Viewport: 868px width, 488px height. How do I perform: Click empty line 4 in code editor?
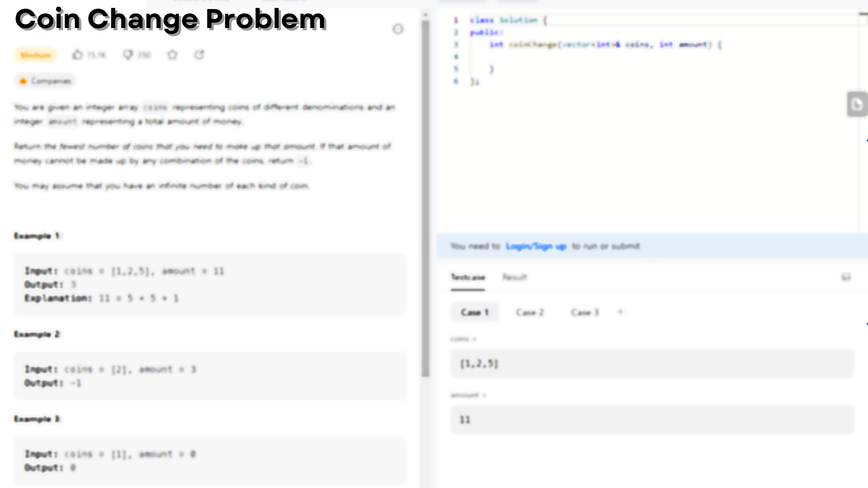click(588, 57)
